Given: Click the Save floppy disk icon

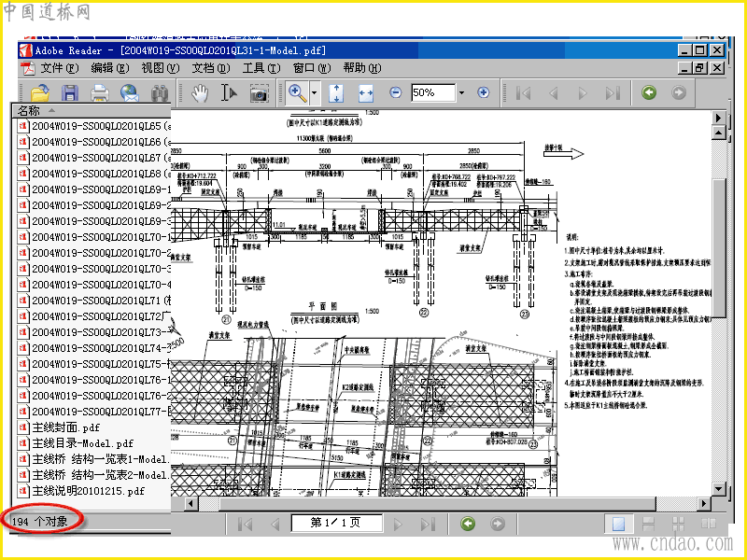Looking at the screenshot, I should pyautogui.click(x=70, y=93).
